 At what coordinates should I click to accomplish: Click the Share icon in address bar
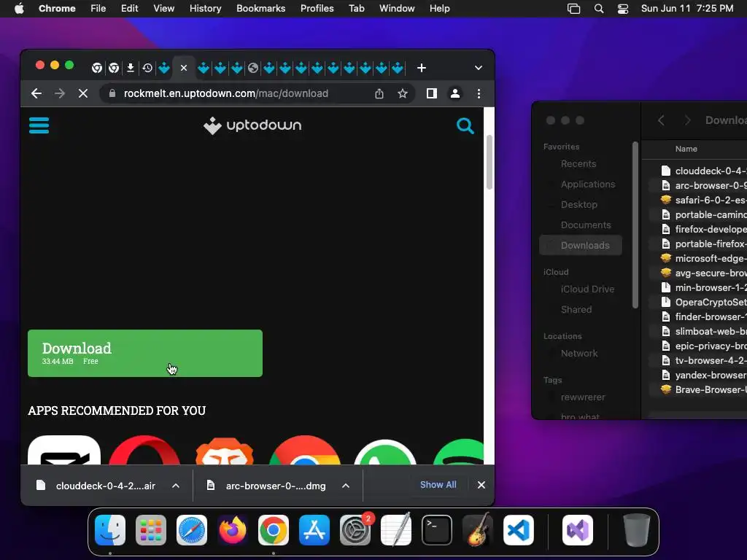pyautogui.click(x=379, y=93)
